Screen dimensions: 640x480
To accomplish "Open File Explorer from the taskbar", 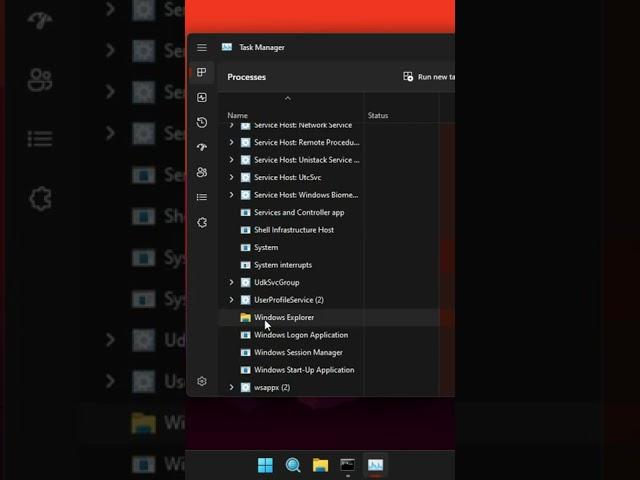I will (320, 465).
